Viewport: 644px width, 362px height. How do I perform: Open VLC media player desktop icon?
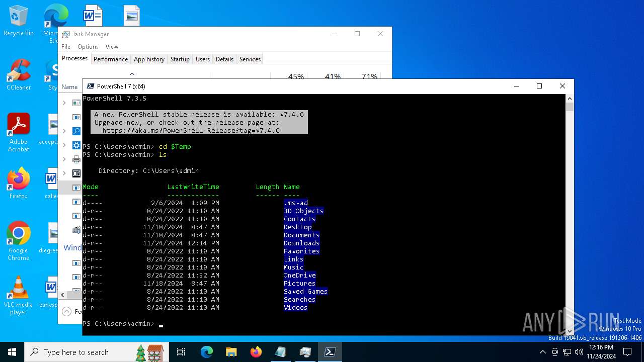19,296
